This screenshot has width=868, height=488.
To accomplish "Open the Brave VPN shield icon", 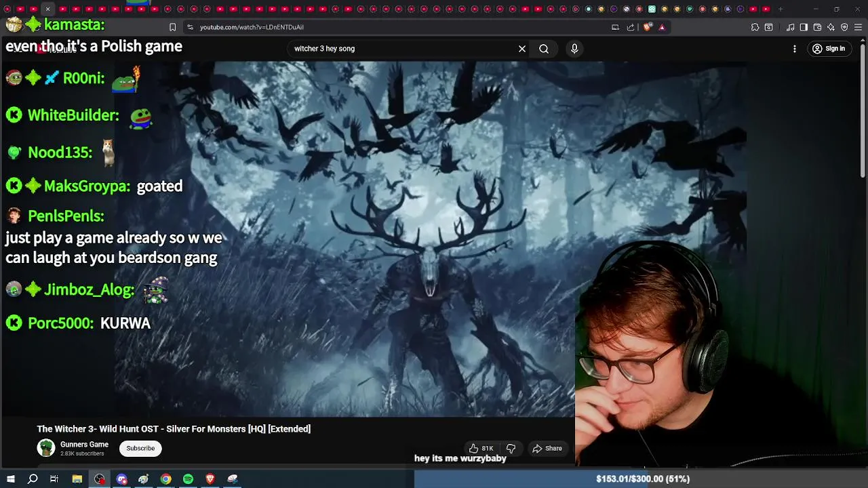I will pyautogui.click(x=844, y=27).
